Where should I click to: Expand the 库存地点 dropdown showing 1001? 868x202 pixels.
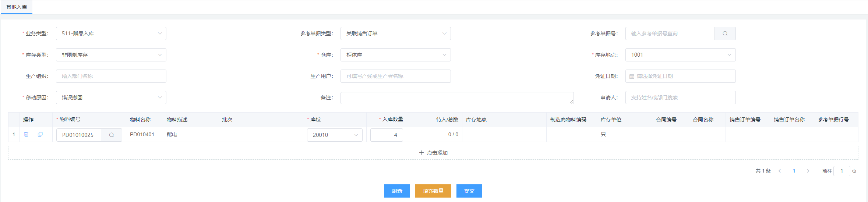(680, 55)
